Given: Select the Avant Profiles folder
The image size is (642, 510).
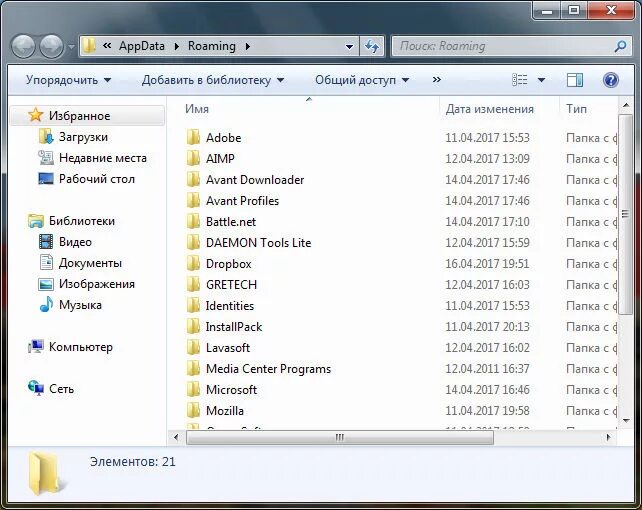Looking at the screenshot, I should [x=242, y=201].
